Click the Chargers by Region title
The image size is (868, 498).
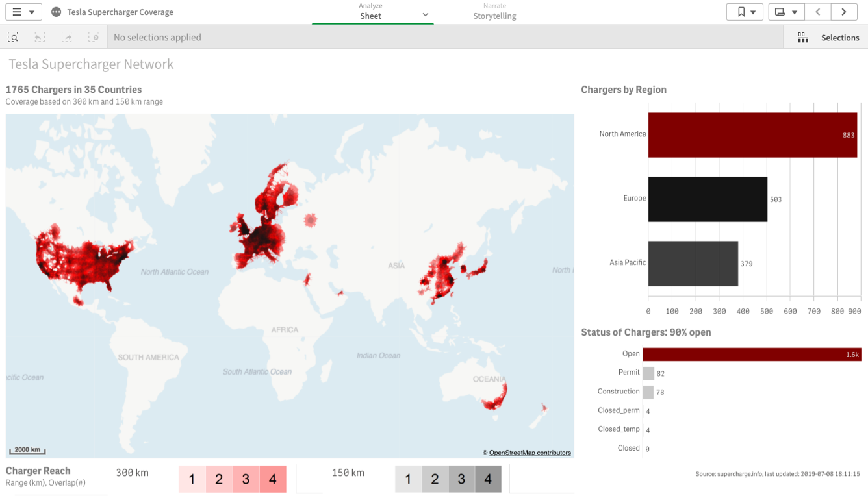tap(624, 90)
